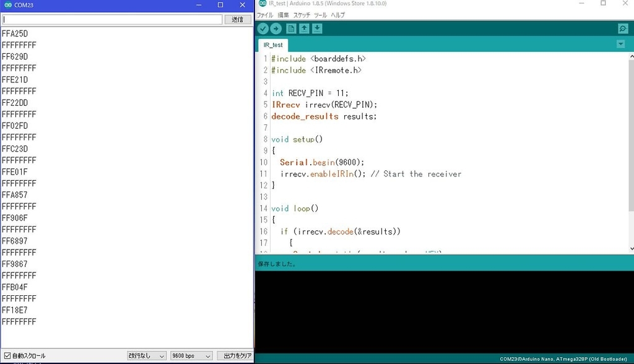The image size is (634, 364).
Task: Toggle the auto-scroll checkbox in COM23 window
Action: (7, 356)
